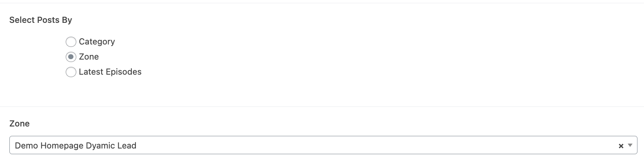Screen dimensions: 644x164
Task: Click the "Zone" field label above the dropdown
Action: tap(19, 124)
